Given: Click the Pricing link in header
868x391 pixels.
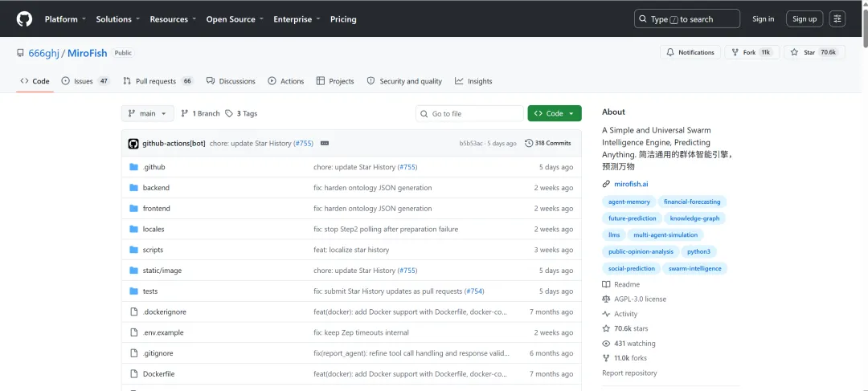Looking at the screenshot, I should pos(343,18).
